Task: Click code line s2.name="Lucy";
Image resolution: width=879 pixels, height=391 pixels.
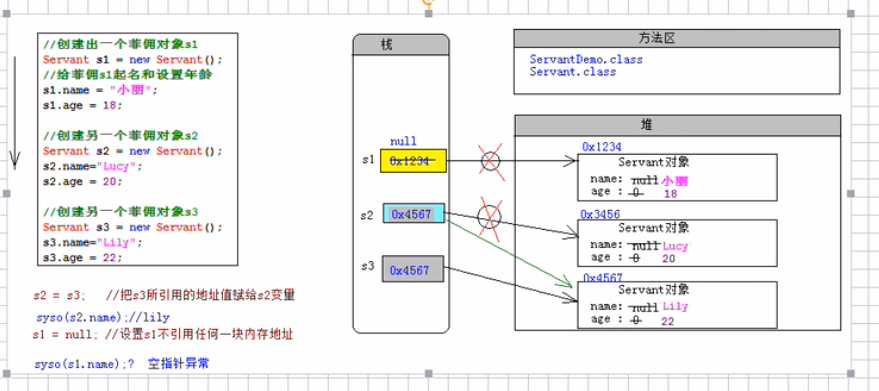Action: 93,166
